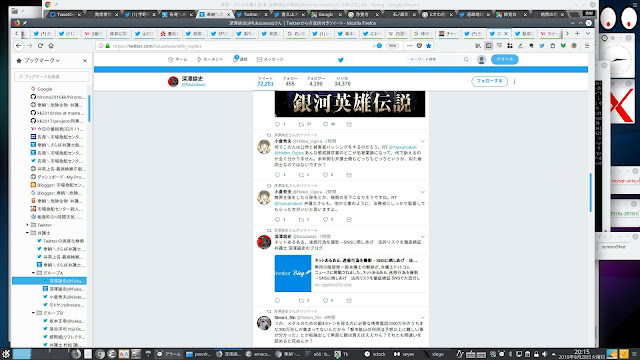The image size is (640, 360).
Task: Collapse the Twitter bookmark folder
Action: [27, 225]
